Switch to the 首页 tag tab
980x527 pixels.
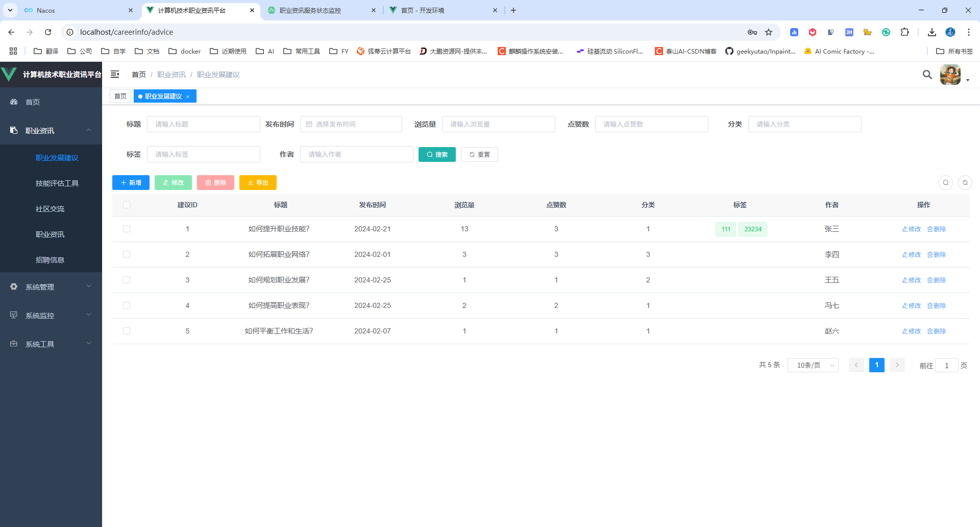[x=120, y=96]
